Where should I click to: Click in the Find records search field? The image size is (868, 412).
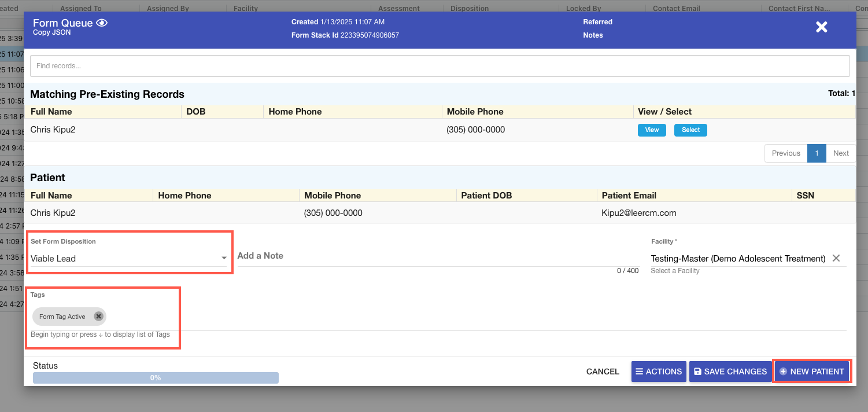click(439, 66)
